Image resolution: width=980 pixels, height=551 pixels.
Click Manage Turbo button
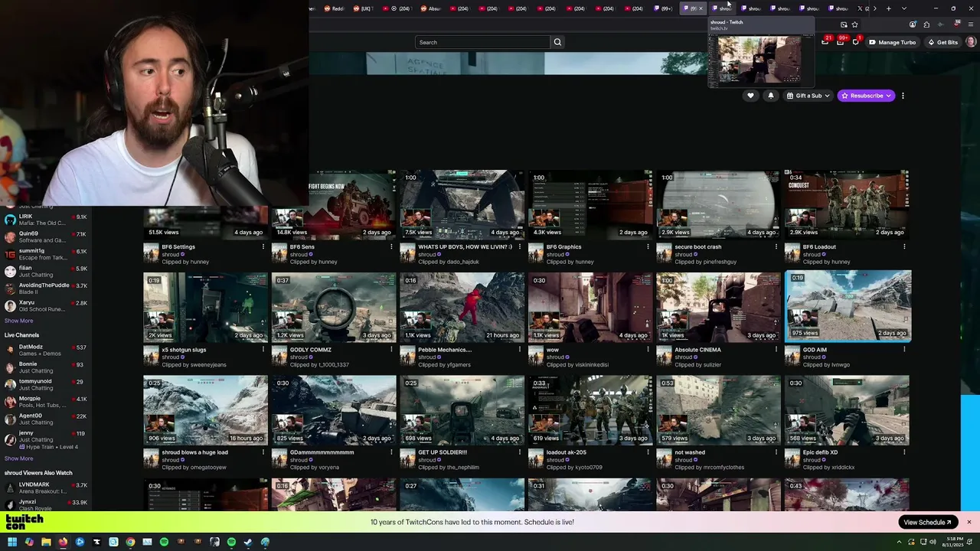892,42
